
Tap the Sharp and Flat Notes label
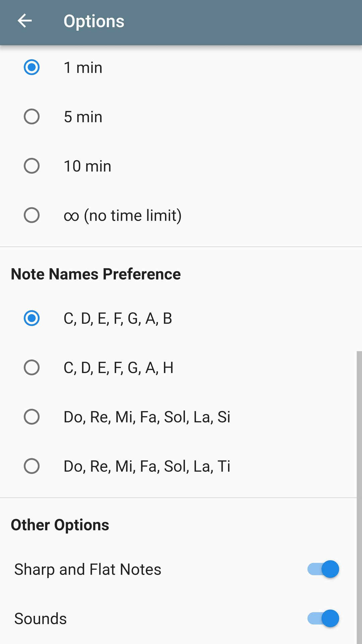88,570
